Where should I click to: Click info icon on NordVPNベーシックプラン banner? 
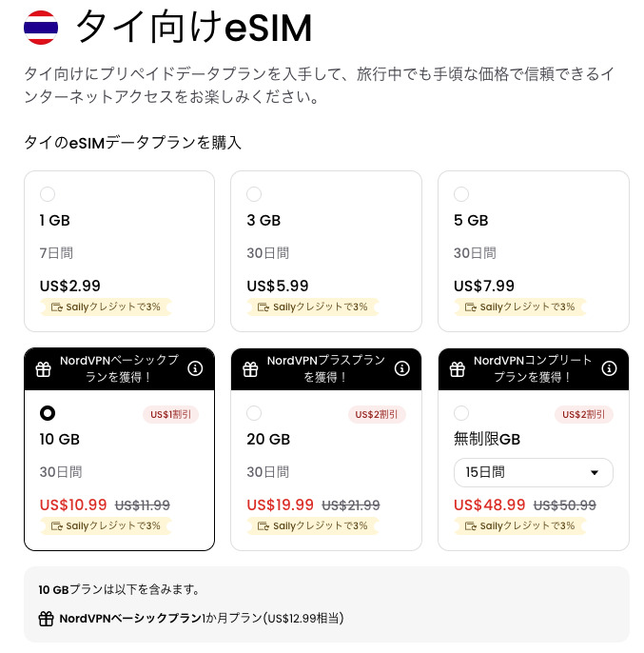(x=195, y=368)
